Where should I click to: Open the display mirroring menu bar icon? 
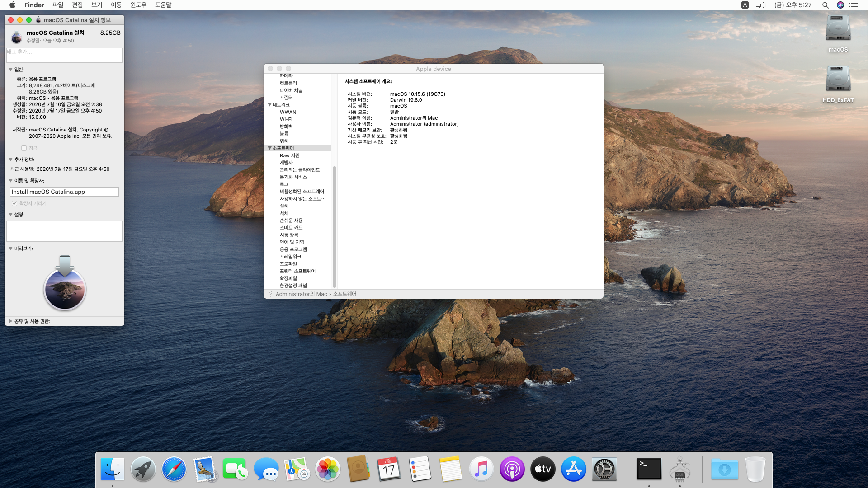point(761,5)
